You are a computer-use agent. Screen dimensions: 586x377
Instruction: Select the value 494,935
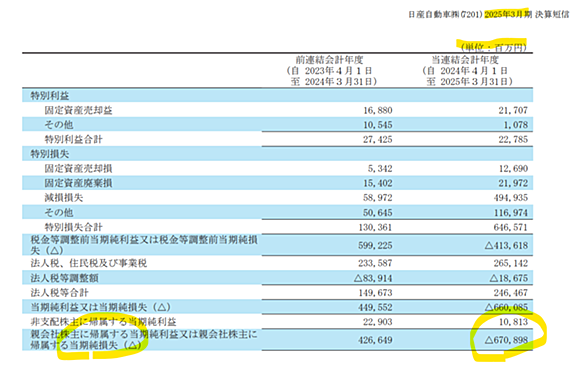(511, 198)
